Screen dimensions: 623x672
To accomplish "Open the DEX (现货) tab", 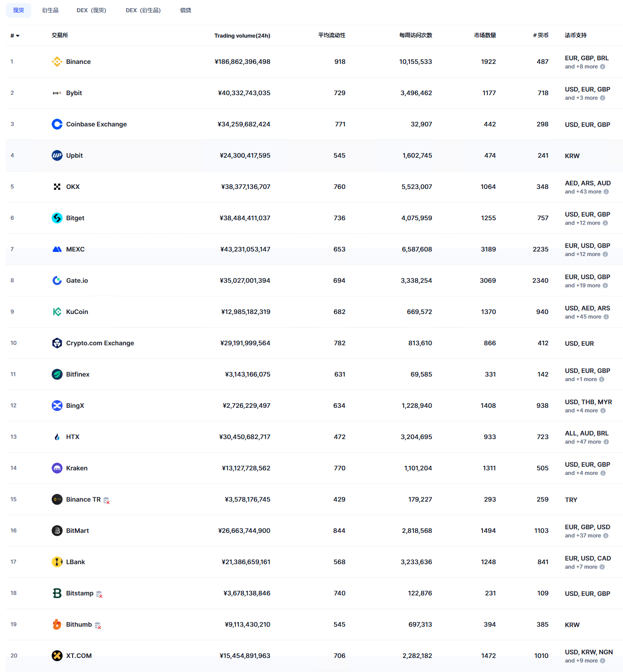I will point(92,10).
